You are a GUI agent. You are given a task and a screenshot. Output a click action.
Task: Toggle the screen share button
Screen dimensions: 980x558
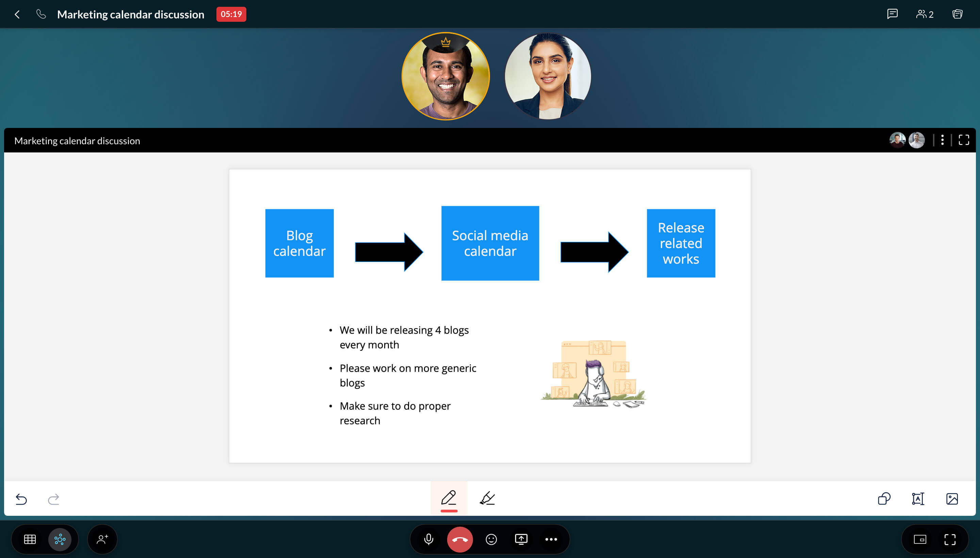(522, 539)
